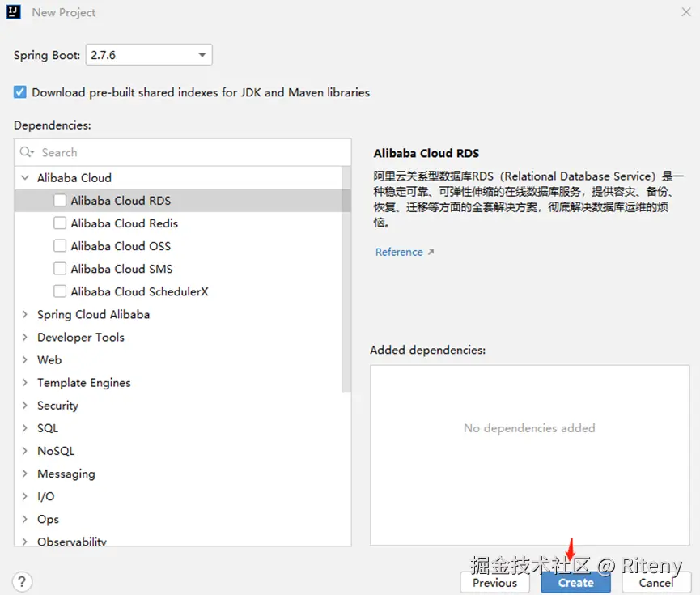Click the Previous button

[x=494, y=583]
